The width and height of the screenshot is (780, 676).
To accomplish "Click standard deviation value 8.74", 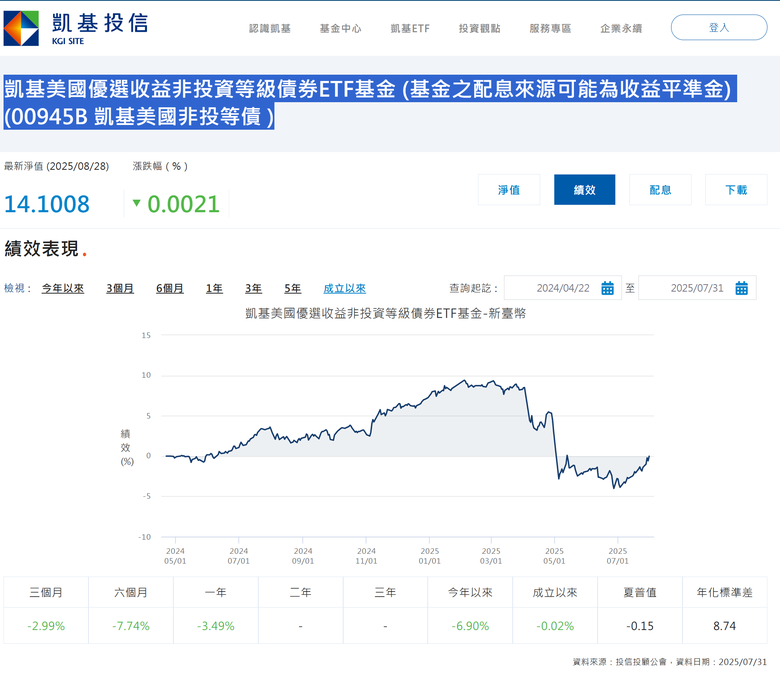I will [x=725, y=626].
